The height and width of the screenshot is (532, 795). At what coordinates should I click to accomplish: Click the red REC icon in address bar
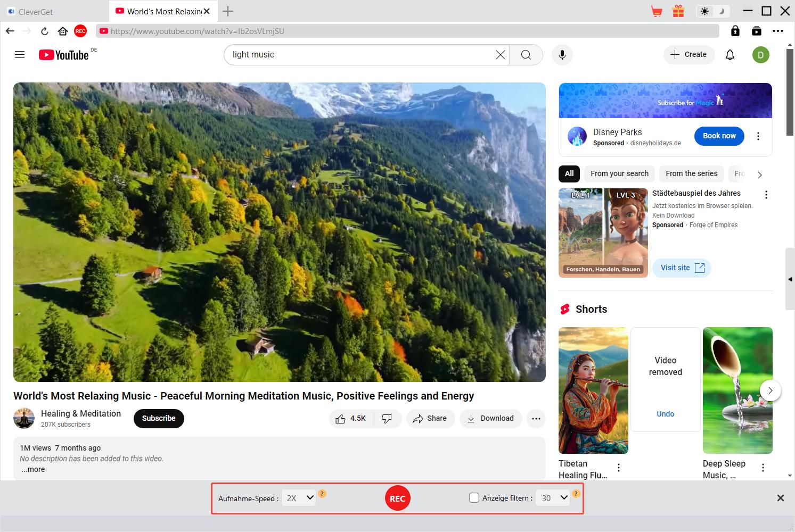tap(80, 31)
